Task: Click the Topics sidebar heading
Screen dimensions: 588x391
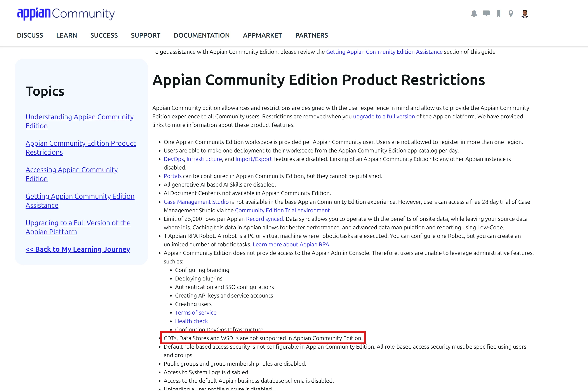Action: (x=45, y=91)
